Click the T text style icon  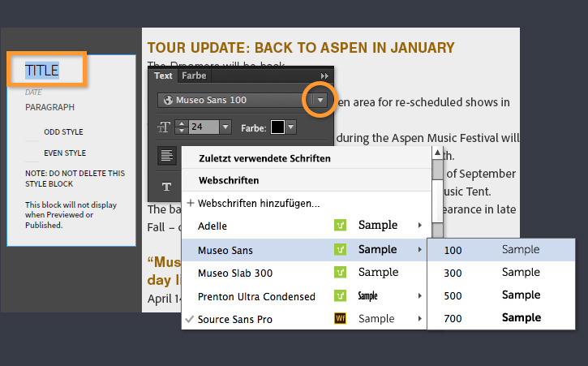click(x=166, y=187)
